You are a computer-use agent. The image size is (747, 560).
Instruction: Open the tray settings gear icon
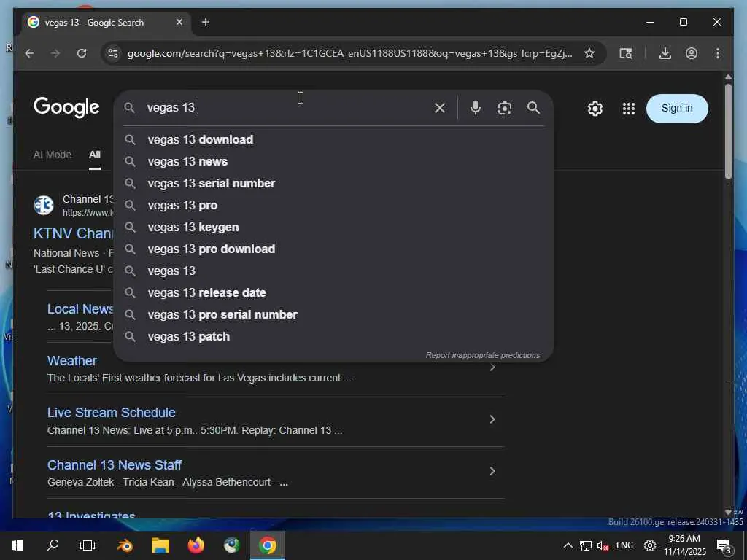tap(650, 545)
